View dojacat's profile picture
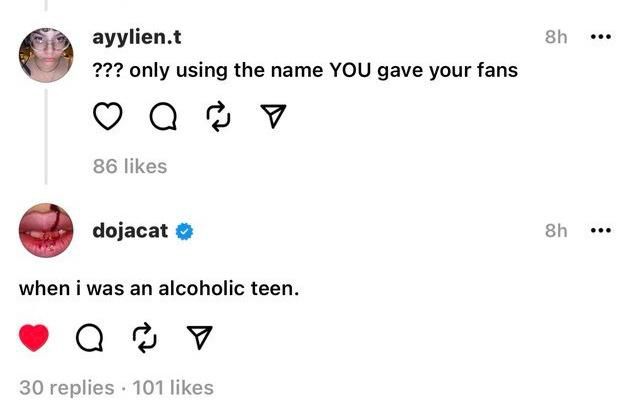Screen dimensions: 636x414 [46, 231]
